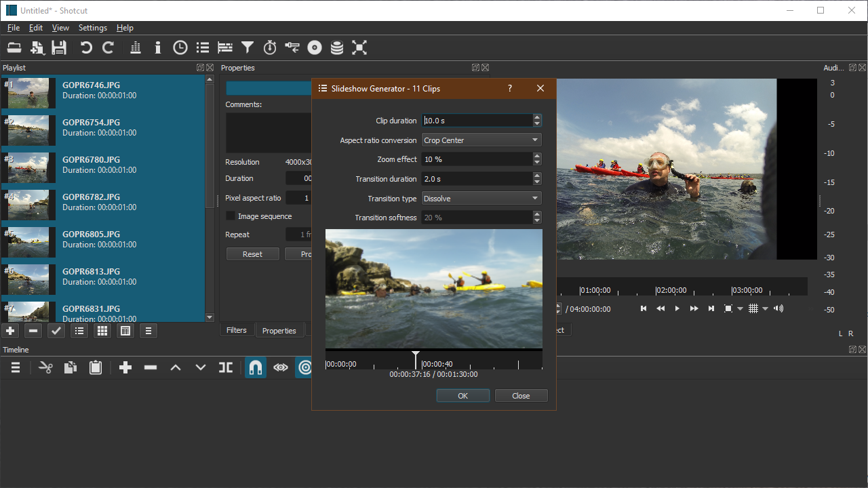Image resolution: width=868 pixels, height=488 pixels.
Task: Click Close in Slideshow Generator
Action: click(x=521, y=396)
